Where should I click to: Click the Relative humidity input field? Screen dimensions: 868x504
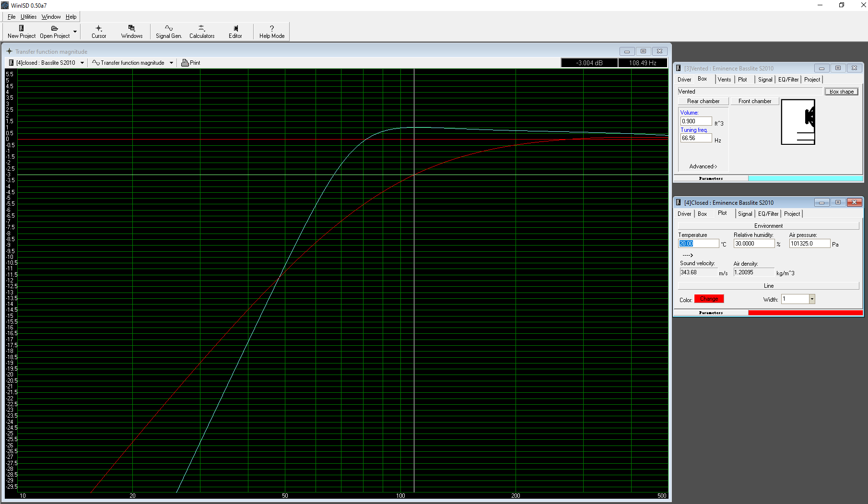754,244
